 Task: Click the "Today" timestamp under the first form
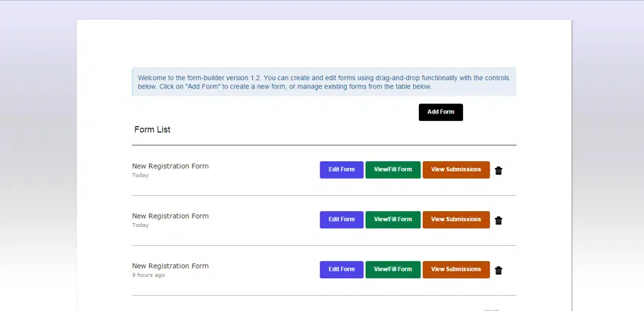click(x=140, y=175)
